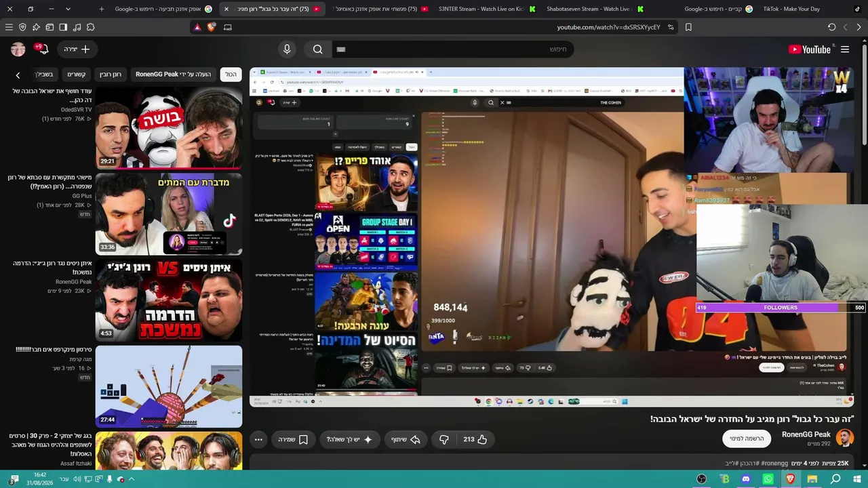The image size is (868, 488).
Task: Toggle the browser sidebar panel icon
Action: 63,27
